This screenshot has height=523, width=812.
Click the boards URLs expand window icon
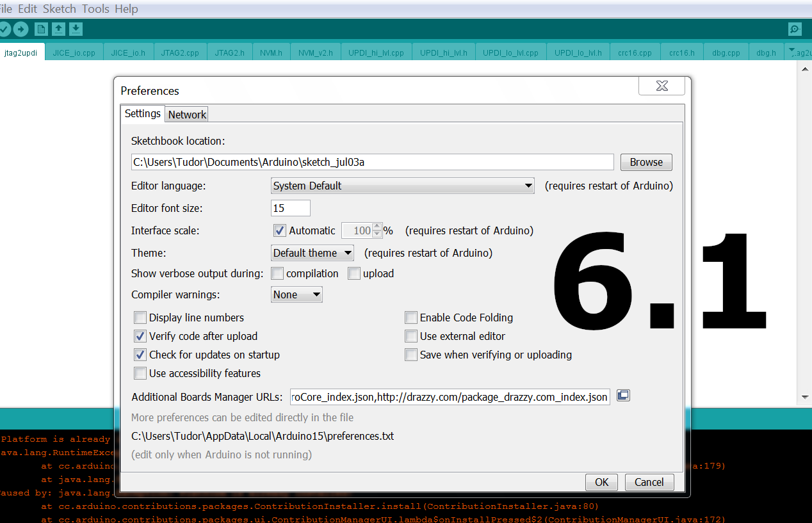[x=623, y=396]
